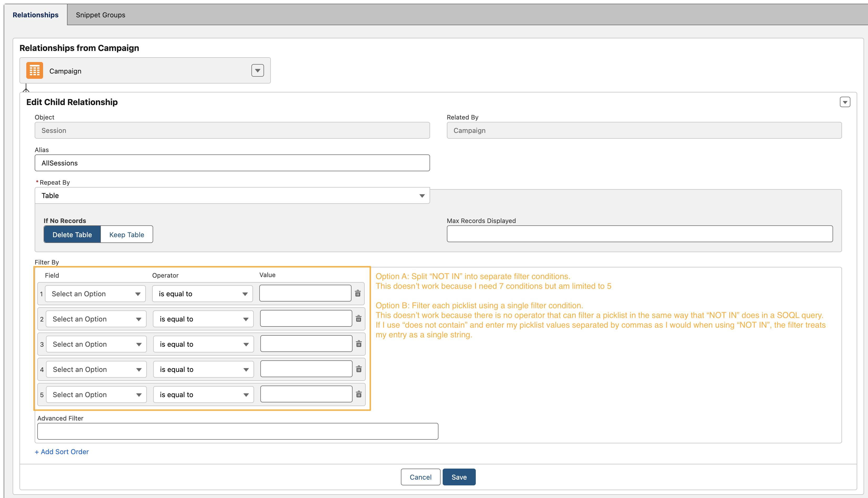The width and height of the screenshot is (868, 498).
Task: Open Repeat By Table dropdown
Action: [232, 196]
